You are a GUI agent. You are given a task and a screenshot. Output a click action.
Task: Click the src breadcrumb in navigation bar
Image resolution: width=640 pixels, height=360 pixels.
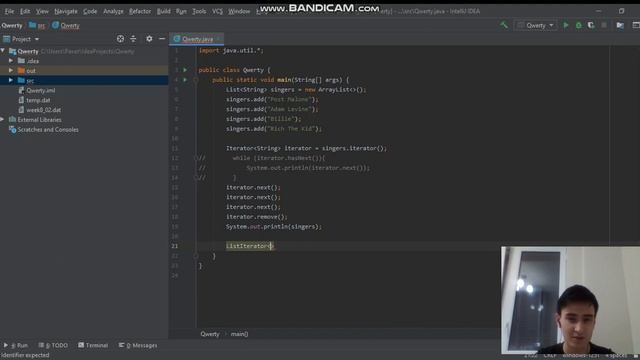[37, 25]
